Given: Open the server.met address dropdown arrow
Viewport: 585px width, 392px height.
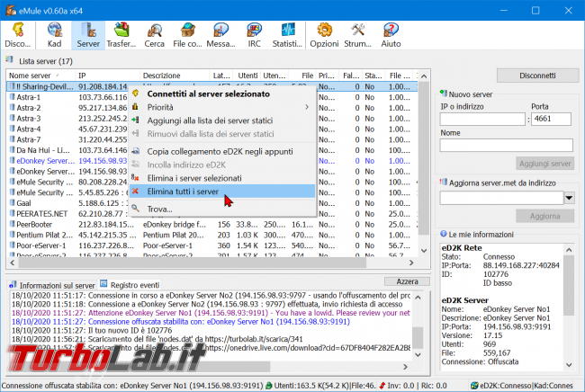Looking at the screenshot, I should (x=569, y=198).
